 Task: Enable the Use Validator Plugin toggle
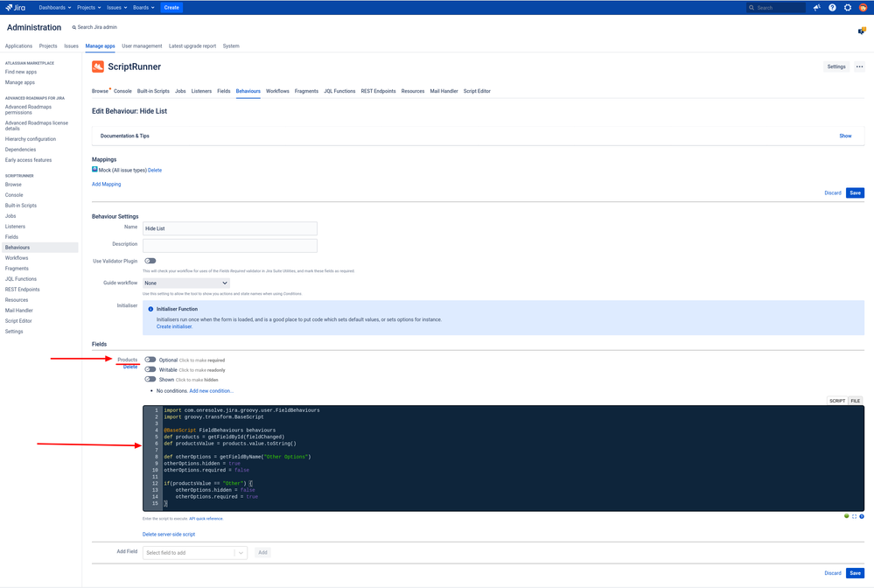pos(150,261)
